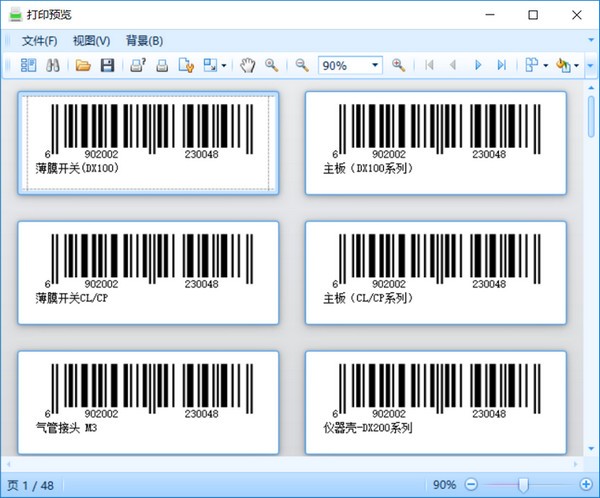Click horizontal scrollbar left arrow
Image resolution: width=600 pixels, height=498 pixels.
coord(9,464)
